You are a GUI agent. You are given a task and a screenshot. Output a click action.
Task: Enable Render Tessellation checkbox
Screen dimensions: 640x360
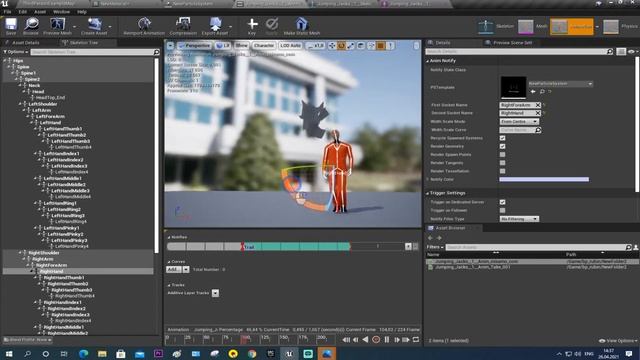pyautogui.click(x=502, y=171)
